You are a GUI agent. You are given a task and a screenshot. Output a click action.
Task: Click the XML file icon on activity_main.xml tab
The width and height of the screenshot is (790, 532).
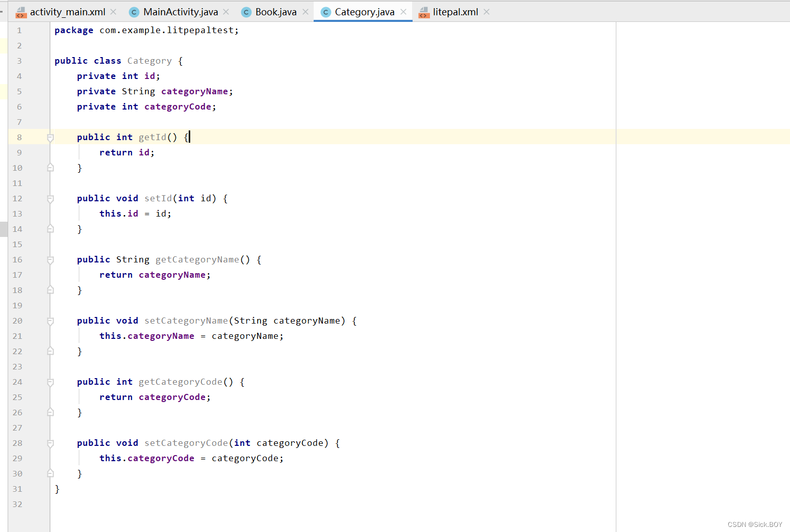[21, 12]
